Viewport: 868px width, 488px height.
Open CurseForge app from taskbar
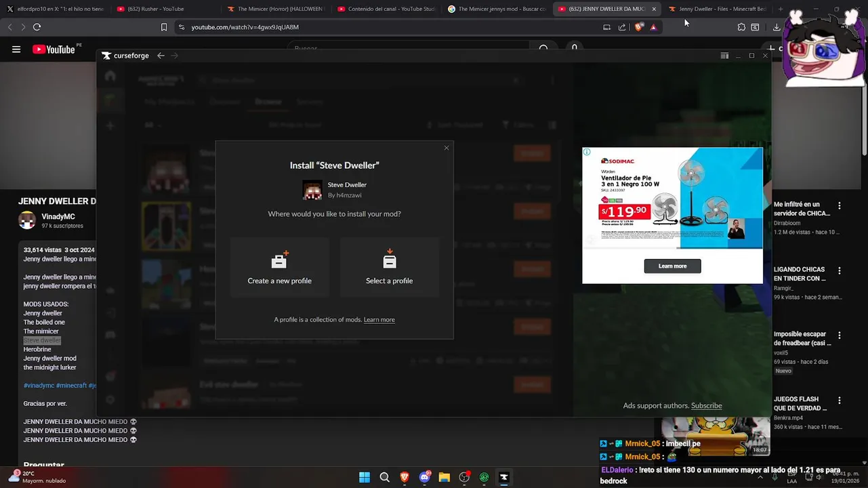click(x=504, y=477)
